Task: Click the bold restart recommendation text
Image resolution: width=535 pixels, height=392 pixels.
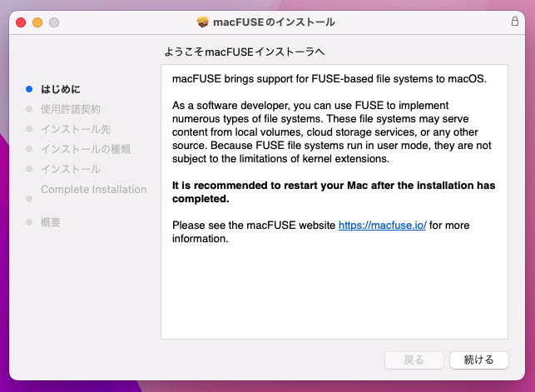Action: pos(333,191)
